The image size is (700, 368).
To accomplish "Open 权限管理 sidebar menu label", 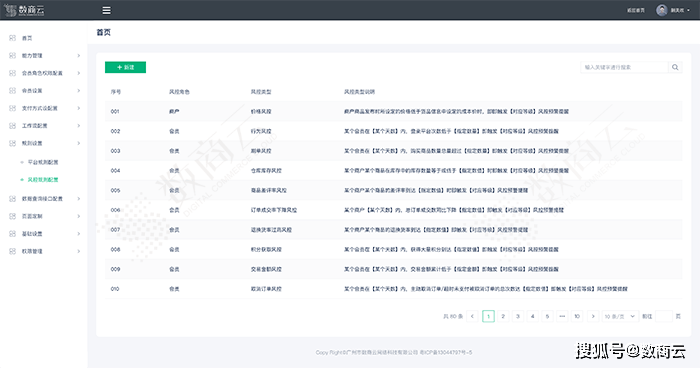I will [x=32, y=251].
